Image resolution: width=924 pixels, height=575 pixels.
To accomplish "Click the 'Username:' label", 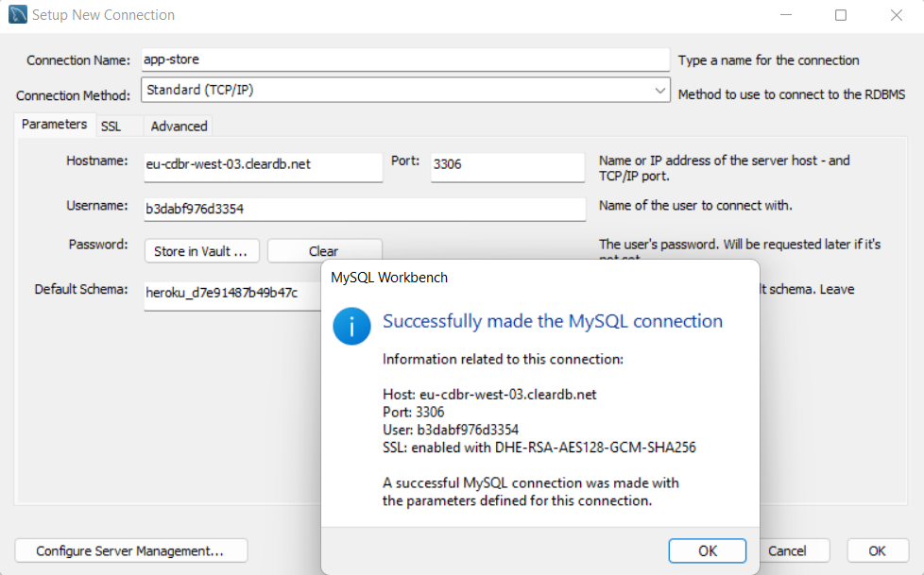I will (96, 206).
